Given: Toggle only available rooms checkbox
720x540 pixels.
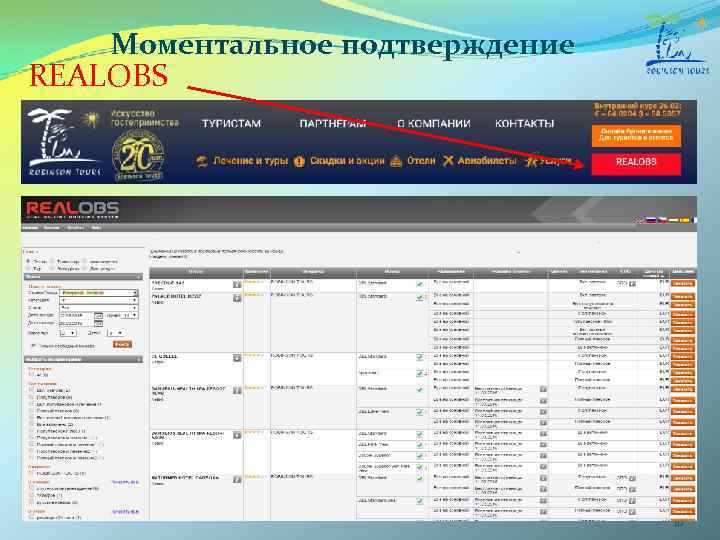Looking at the screenshot, I should [x=33, y=346].
